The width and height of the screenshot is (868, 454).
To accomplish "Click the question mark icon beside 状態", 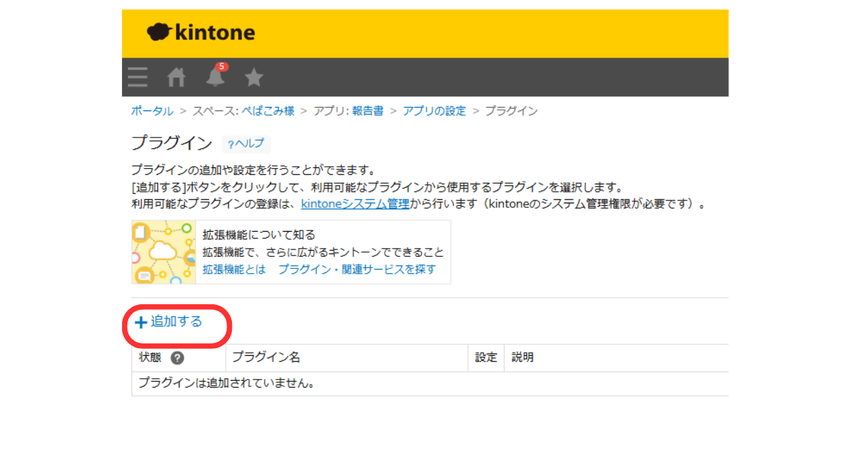I will (x=177, y=358).
